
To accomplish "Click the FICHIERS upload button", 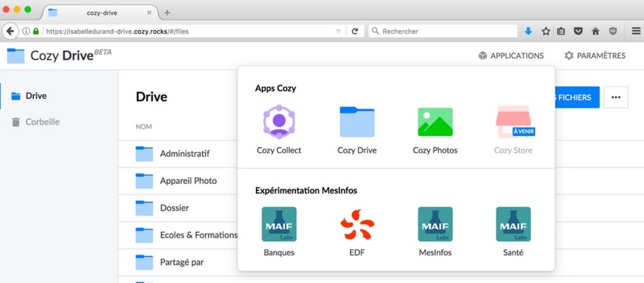I will click(x=576, y=97).
